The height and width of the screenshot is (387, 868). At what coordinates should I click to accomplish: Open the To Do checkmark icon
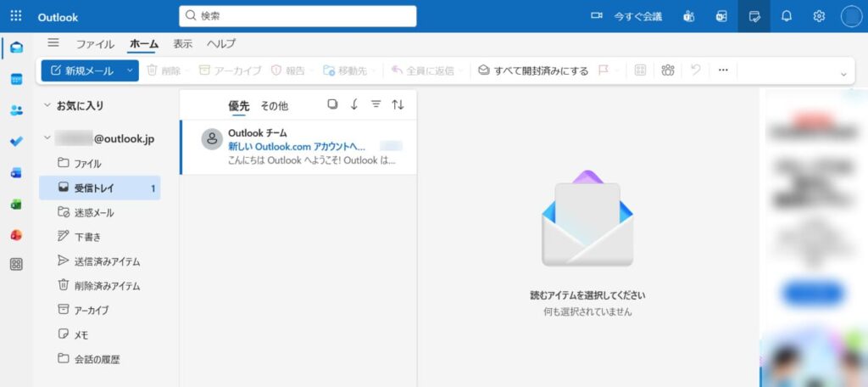pos(16,142)
